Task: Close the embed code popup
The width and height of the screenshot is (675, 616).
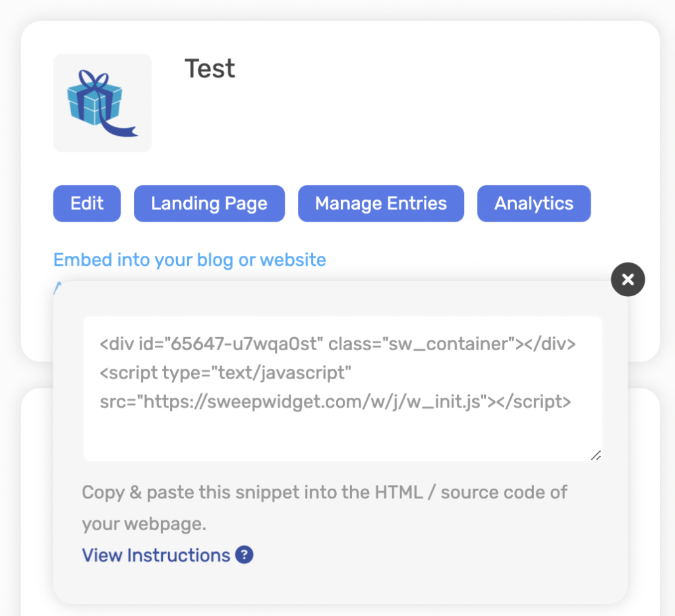Action: coord(628,279)
